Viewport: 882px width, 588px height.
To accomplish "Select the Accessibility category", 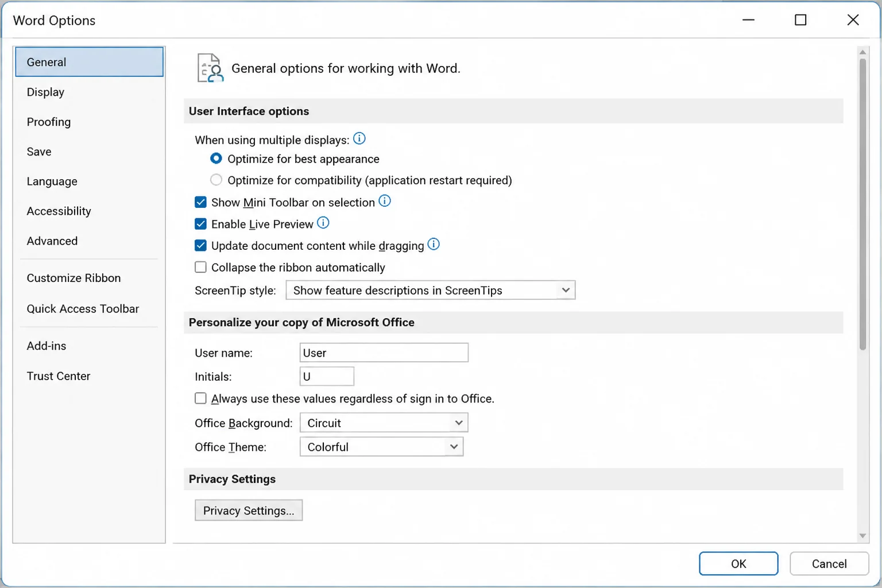I will pos(89,211).
